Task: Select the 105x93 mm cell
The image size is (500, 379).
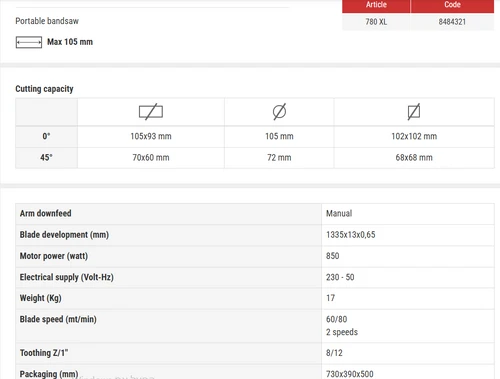Action: 151,136
